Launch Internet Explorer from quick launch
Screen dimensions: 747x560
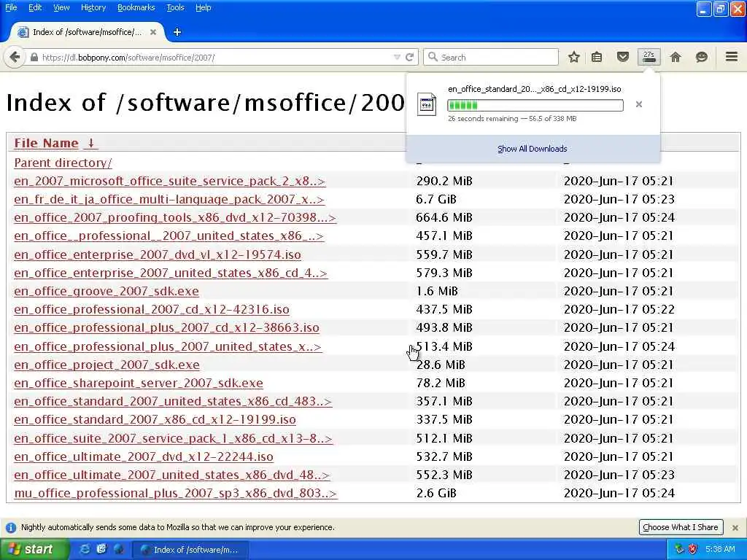click(85, 549)
